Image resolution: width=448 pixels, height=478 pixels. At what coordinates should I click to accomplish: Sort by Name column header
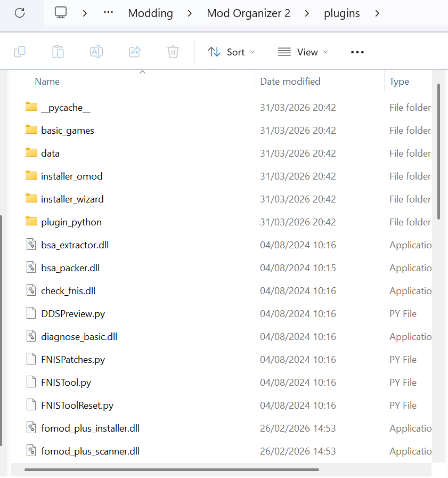coord(47,82)
